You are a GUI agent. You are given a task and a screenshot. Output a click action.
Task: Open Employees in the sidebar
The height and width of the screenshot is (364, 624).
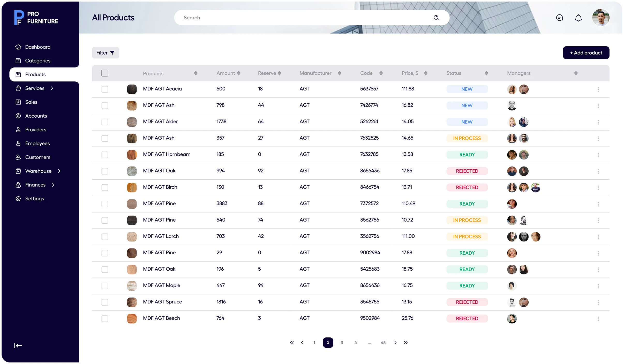pyautogui.click(x=33, y=143)
